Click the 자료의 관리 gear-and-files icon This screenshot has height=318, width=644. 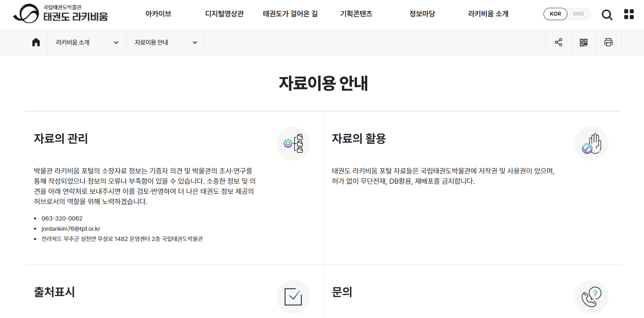(293, 143)
